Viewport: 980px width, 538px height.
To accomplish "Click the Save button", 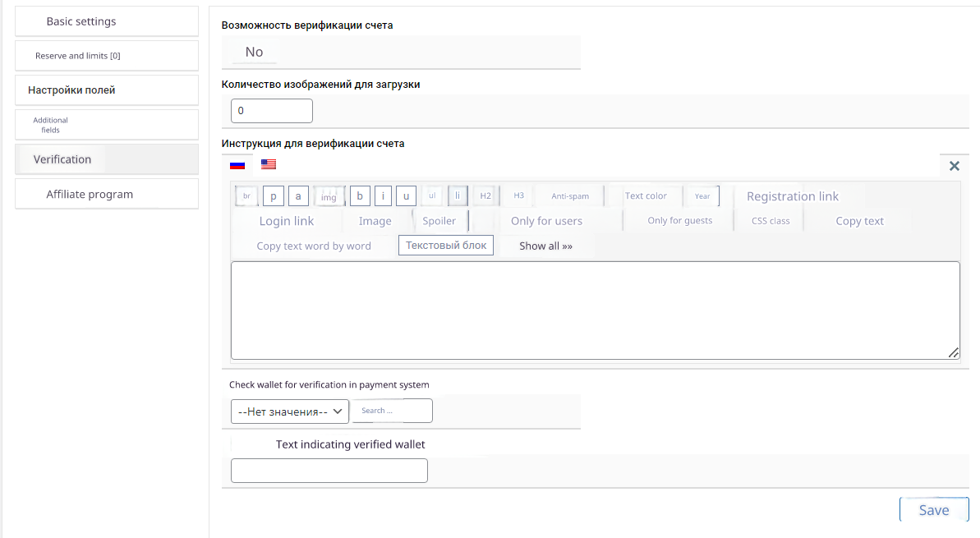I will click(x=934, y=510).
